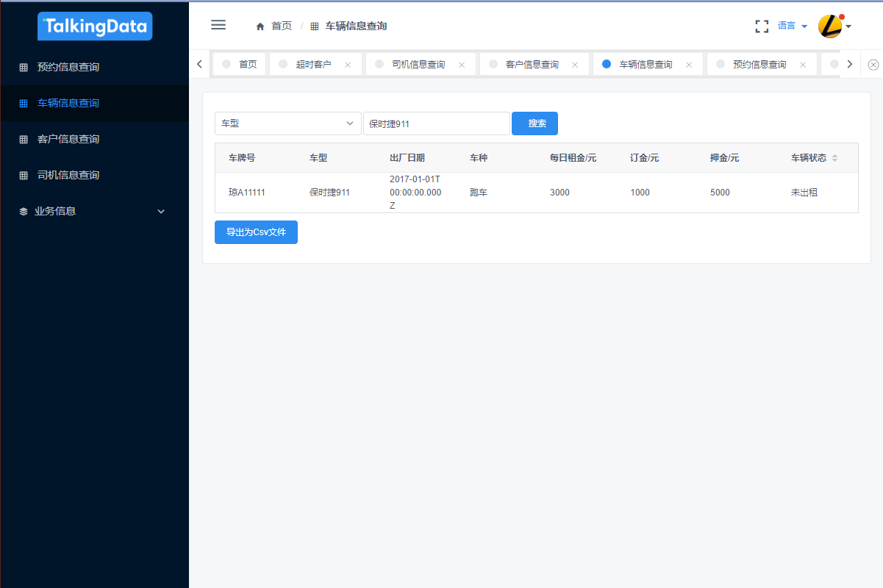
Task: Switch to the 首页 tab
Action: [x=240, y=65]
